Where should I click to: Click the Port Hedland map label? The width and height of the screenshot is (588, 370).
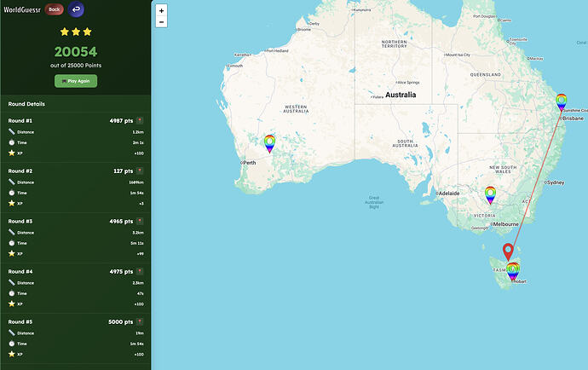[x=278, y=50]
